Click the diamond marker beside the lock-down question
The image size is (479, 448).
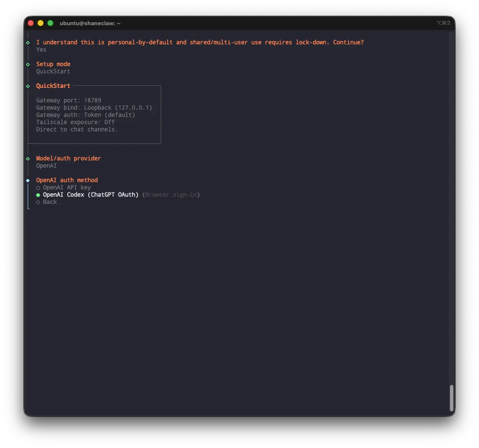pyautogui.click(x=28, y=43)
